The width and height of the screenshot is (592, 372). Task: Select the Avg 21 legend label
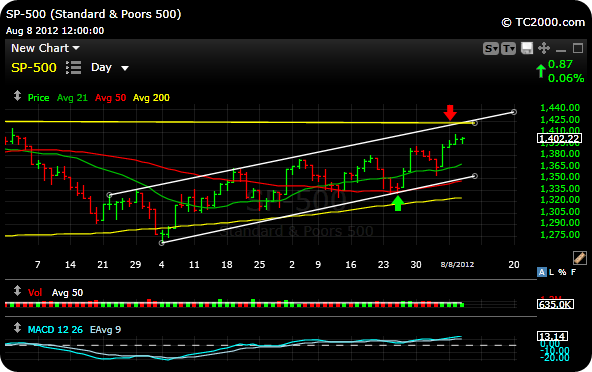pos(72,98)
